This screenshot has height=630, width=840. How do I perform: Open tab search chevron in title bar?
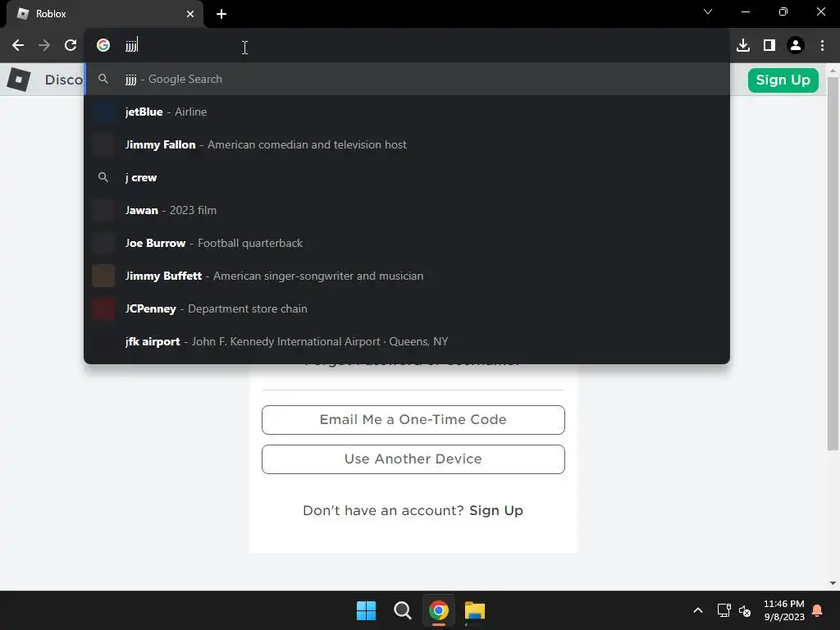pos(708,11)
